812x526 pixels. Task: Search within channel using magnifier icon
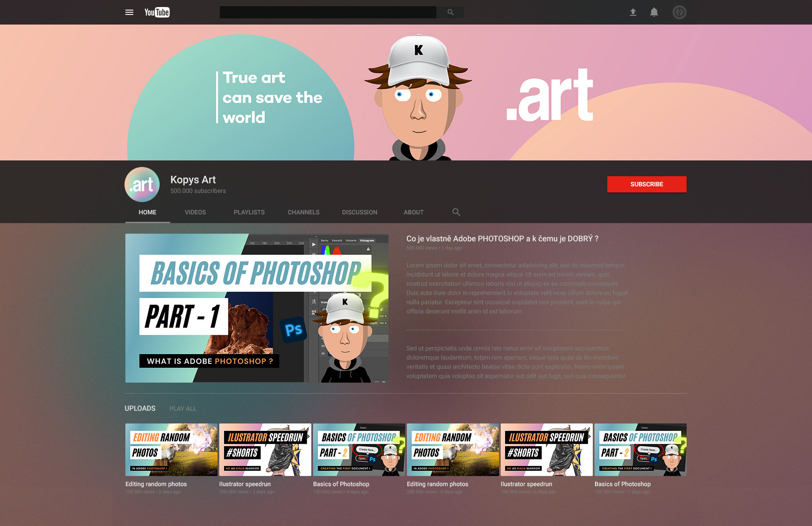click(456, 212)
